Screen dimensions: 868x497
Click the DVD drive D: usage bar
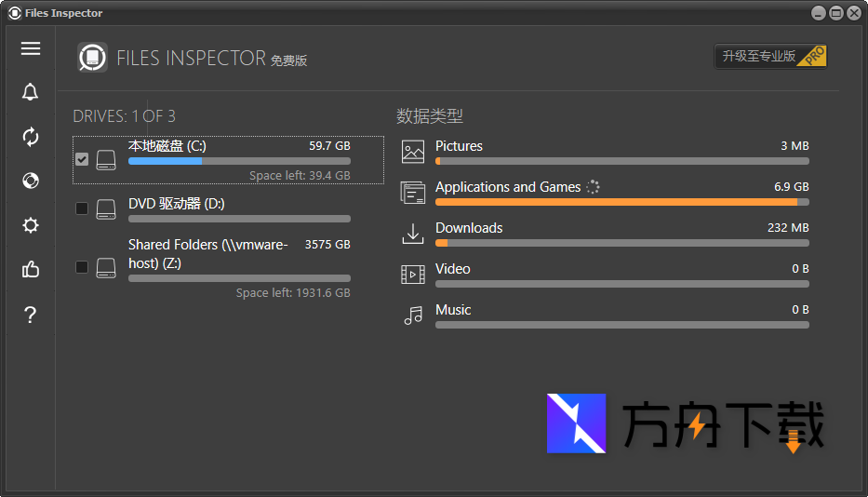[239, 219]
